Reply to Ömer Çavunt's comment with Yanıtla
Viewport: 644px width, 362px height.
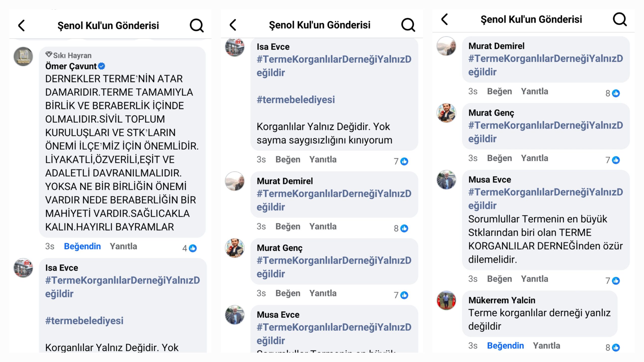(x=123, y=246)
